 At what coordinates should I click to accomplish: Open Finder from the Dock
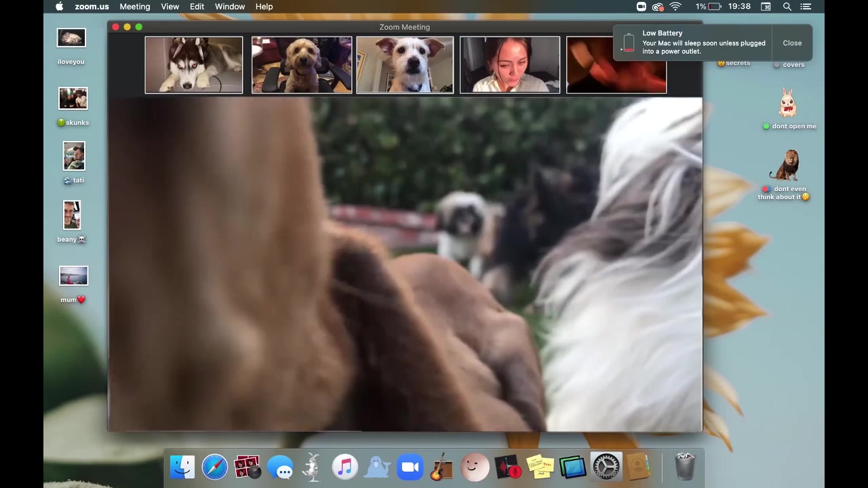pyautogui.click(x=182, y=467)
